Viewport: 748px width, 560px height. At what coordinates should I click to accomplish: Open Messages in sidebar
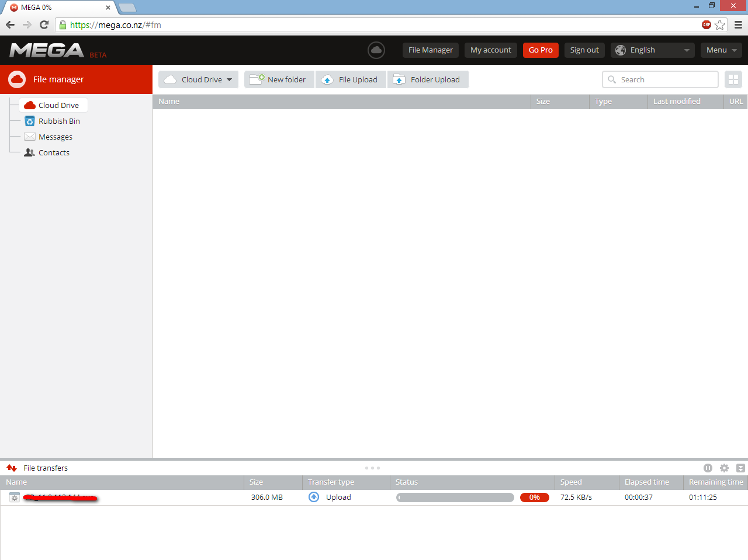[x=56, y=137]
